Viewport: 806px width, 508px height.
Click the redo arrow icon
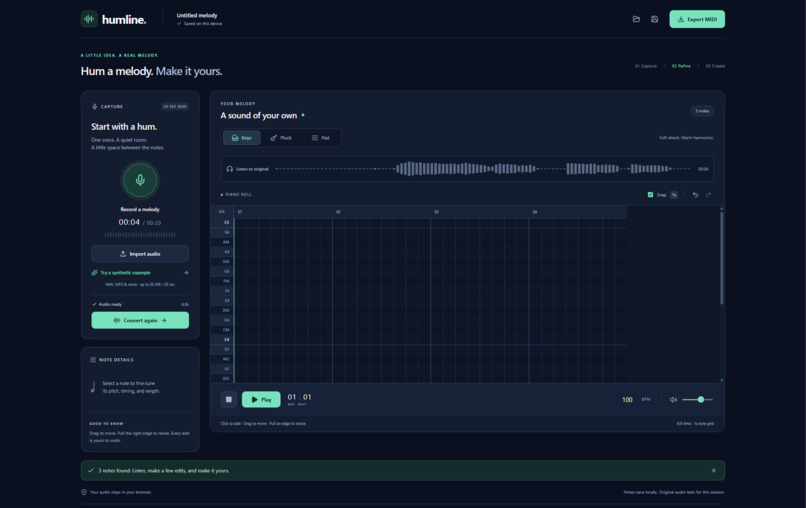pos(708,194)
